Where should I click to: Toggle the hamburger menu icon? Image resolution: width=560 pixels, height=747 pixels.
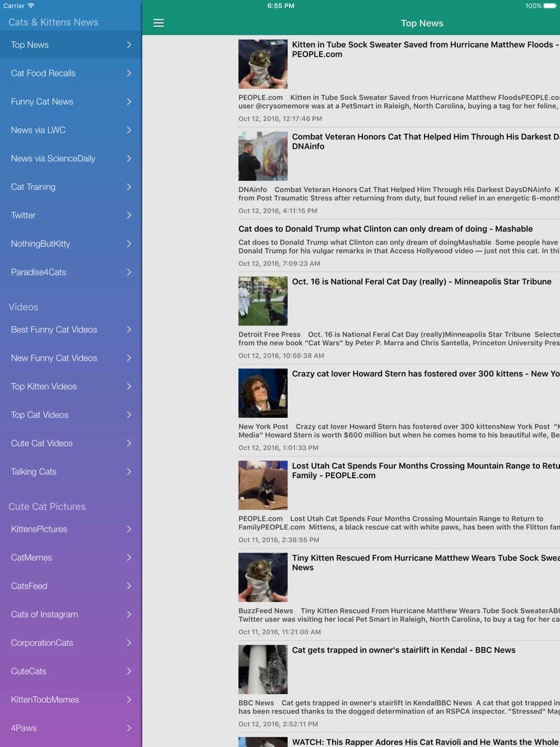tap(158, 23)
